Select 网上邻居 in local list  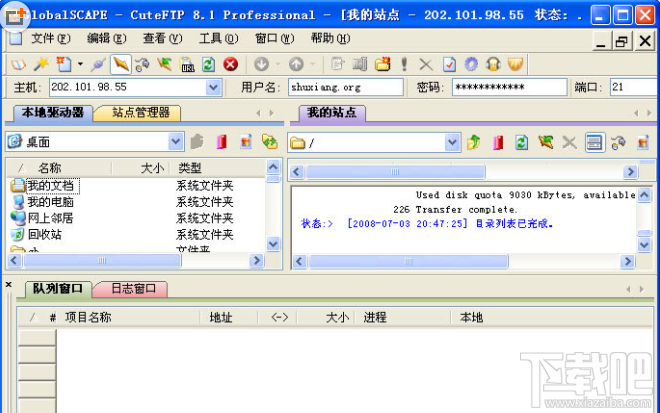50,218
